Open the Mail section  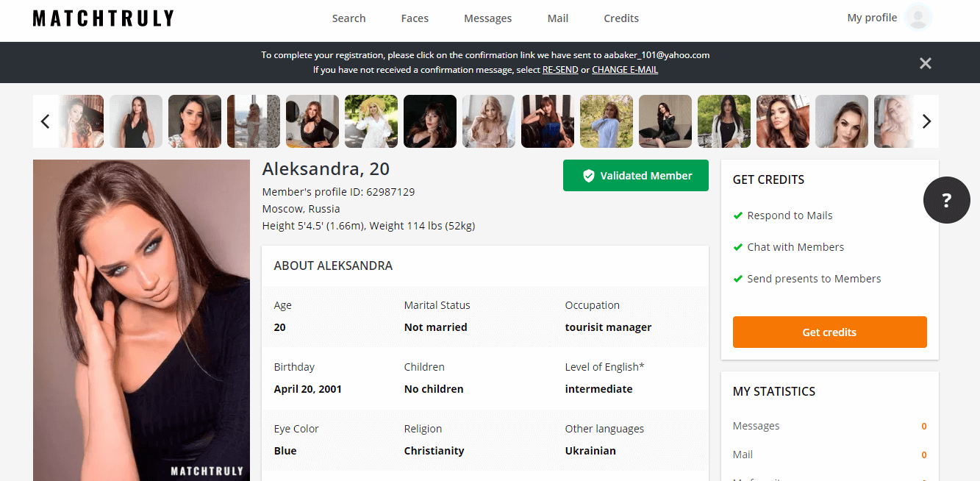558,18
